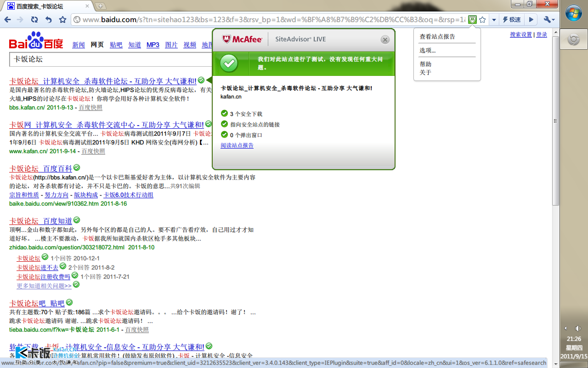Select 关于 in the SiteAdvisor menu
This screenshot has width=588, height=368.
[x=425, y=73]
